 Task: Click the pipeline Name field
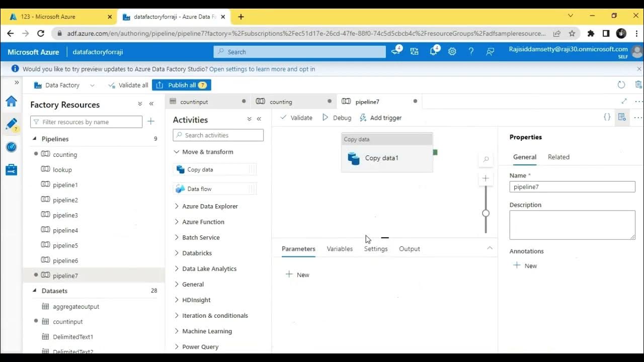(x=572, y=187)
